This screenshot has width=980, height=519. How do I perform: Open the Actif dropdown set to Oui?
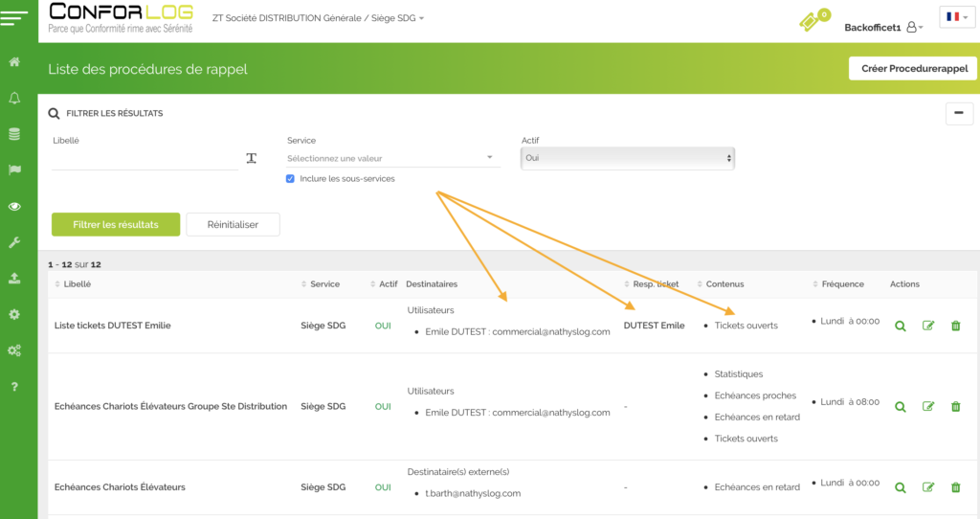coord(627,158)
